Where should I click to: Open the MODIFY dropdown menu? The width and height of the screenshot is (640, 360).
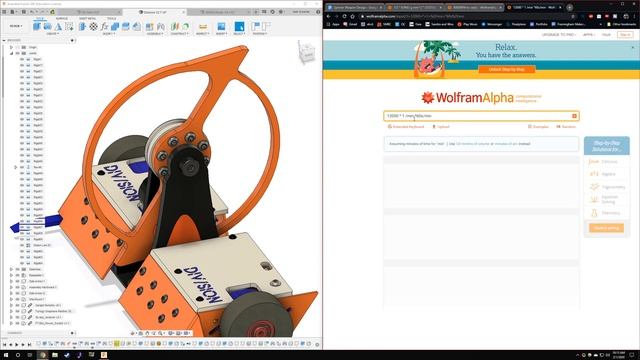coord(109,34)
